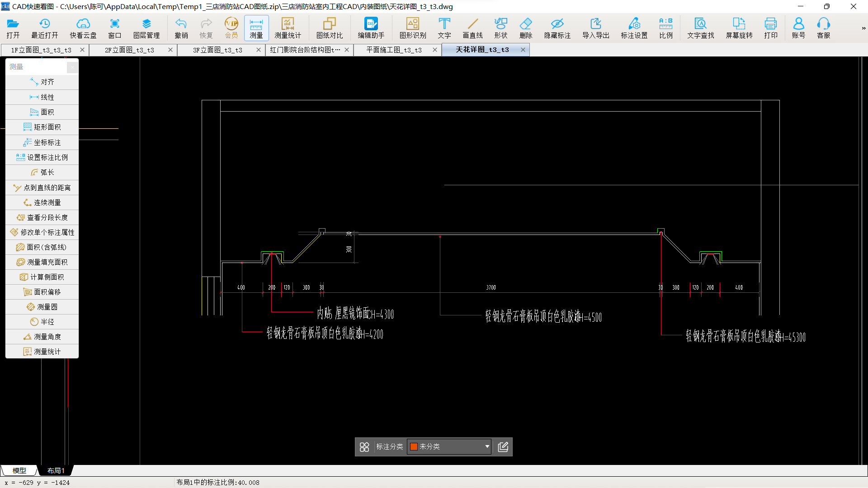Open 标注分类 未分类 dropdown
The image size is (868, 488).
point(449,446)
